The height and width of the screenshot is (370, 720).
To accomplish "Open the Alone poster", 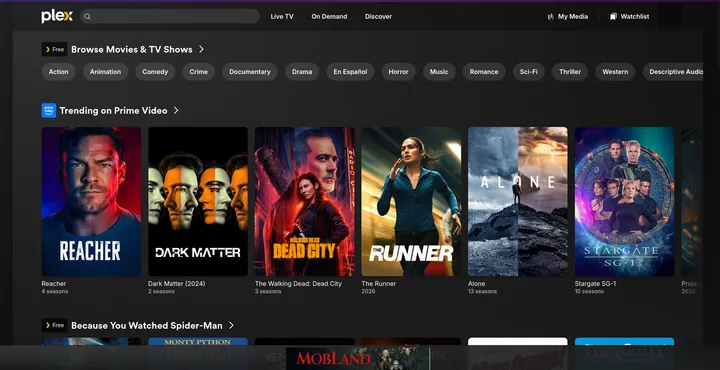I will pos(518,202).
